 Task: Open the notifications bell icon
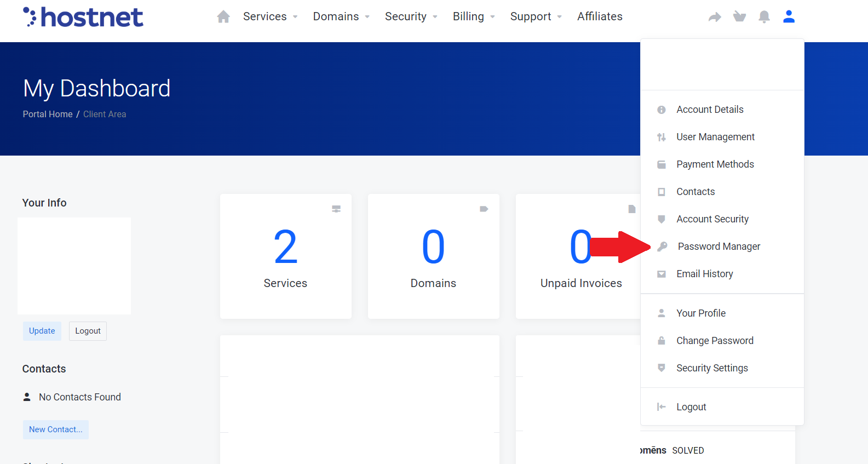pyautogui.click(x=764, y=17)
